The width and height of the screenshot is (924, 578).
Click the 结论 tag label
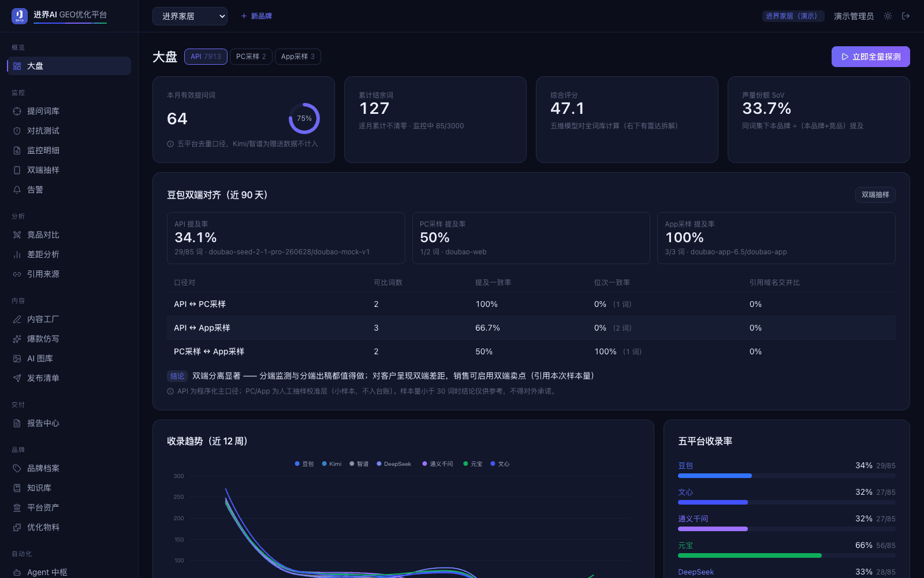177,376
